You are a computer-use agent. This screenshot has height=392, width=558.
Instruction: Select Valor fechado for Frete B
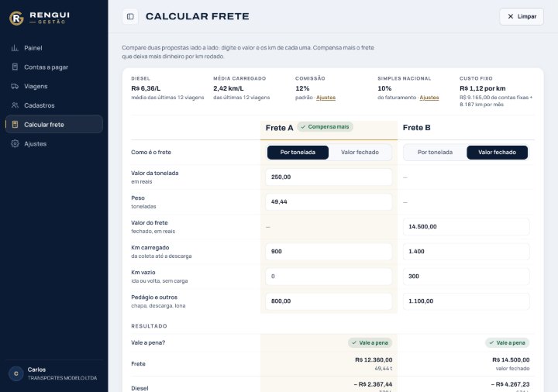click(x=497, y=153)
